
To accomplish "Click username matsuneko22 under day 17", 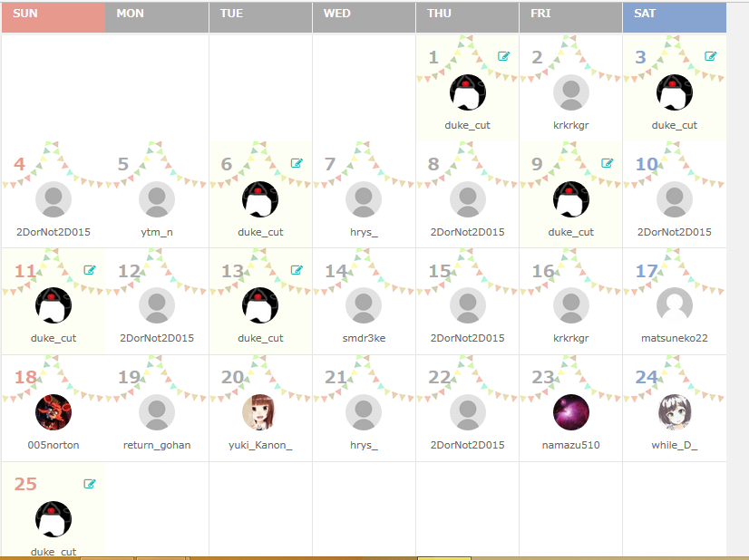I will [x=675, y=338].
